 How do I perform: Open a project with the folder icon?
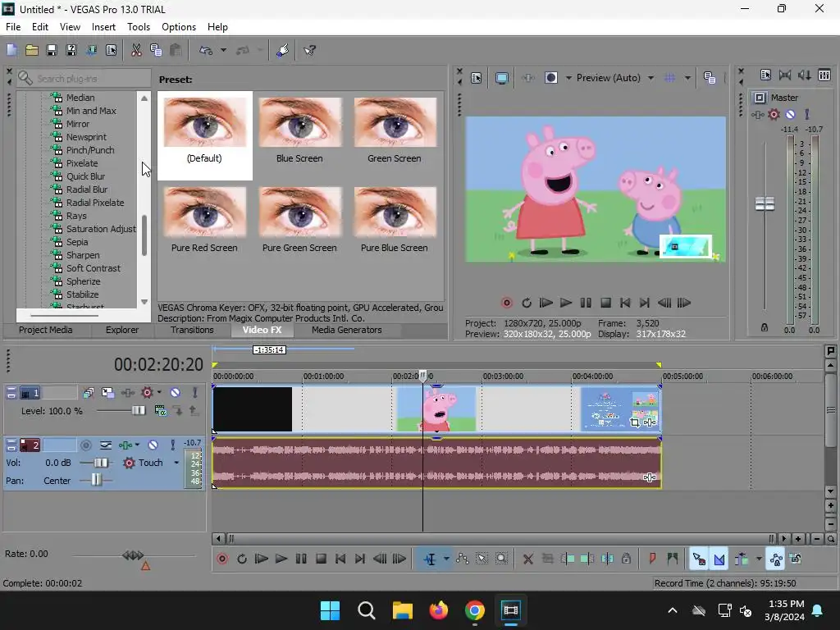(x=32, y=50)
